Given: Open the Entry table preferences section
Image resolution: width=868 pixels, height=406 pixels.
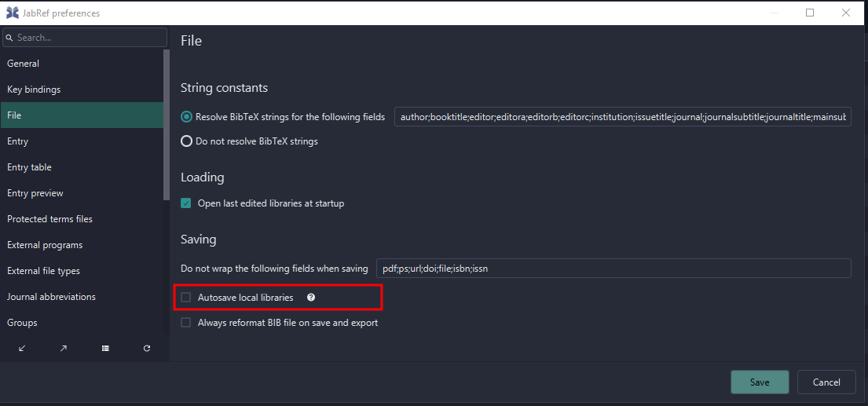Looking at the screenshot, I should click(30, 167).
